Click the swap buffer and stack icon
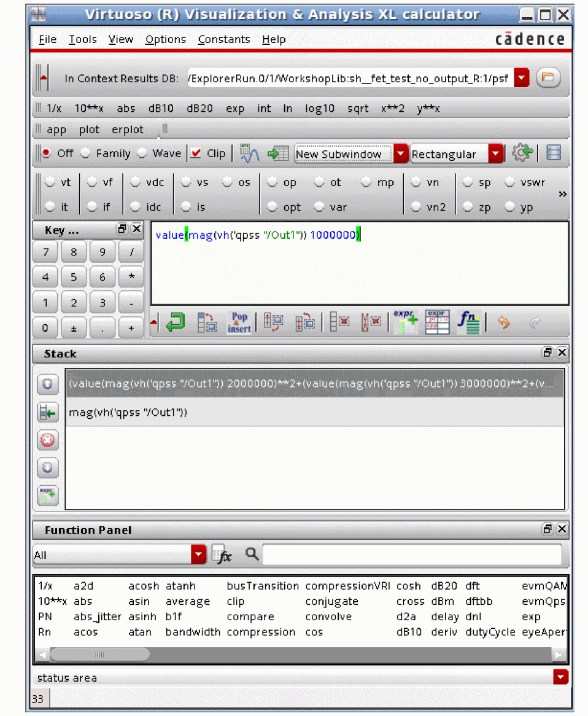 pos(274,322)
